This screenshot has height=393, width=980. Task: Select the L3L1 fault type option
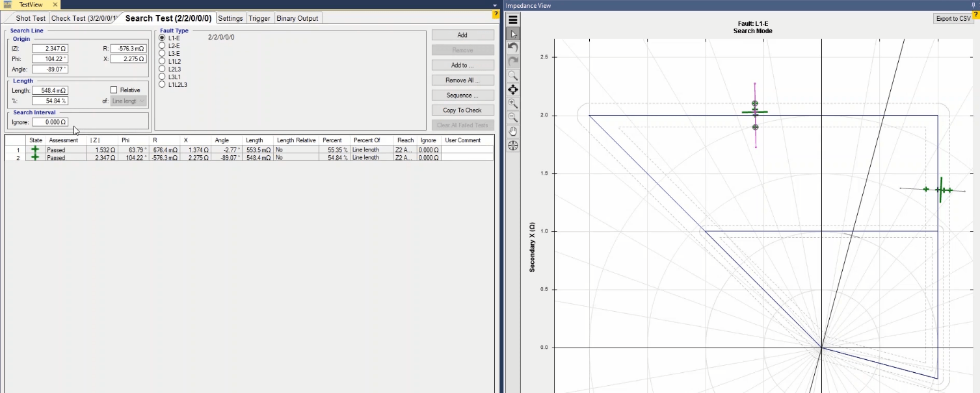tap(163, 77)
